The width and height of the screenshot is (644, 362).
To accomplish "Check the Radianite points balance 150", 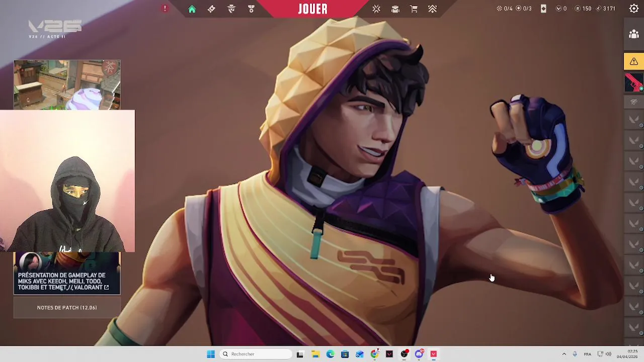I will pos(583,9).
